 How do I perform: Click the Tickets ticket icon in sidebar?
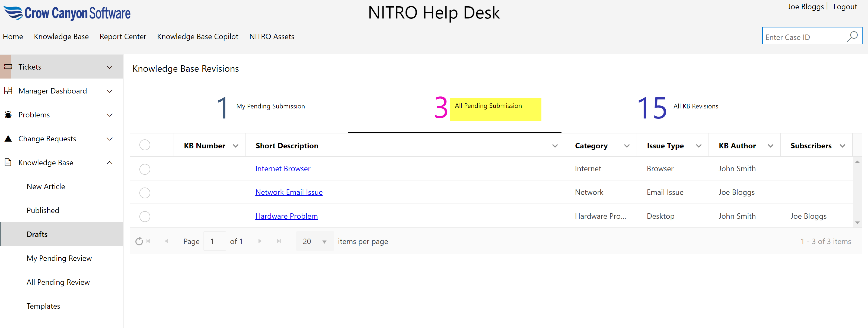[8, 67]
